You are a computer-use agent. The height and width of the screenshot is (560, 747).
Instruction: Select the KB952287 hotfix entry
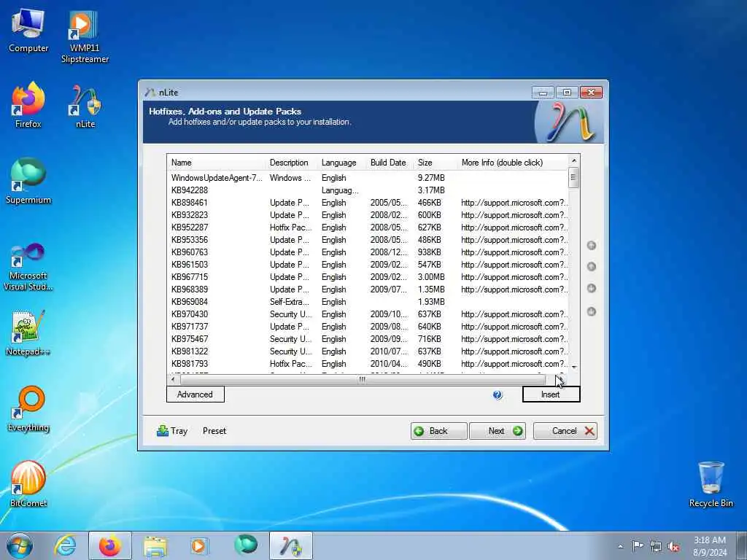click(368, 227)
